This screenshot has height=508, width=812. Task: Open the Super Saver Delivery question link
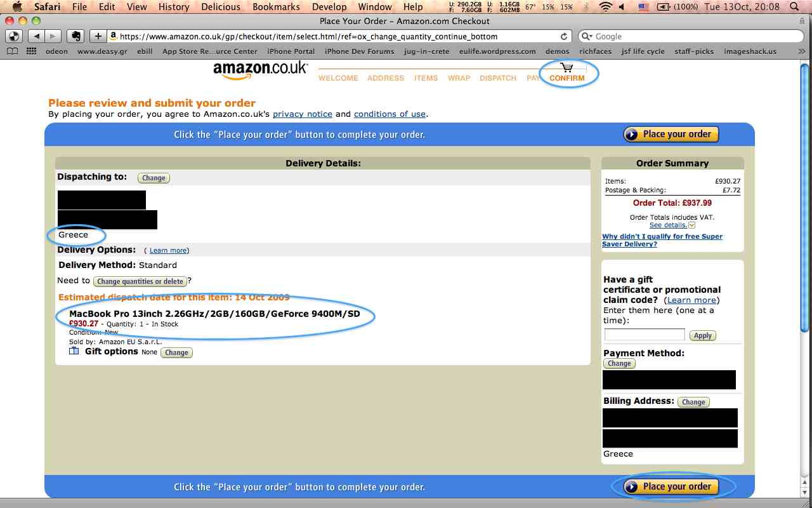coord(662,240)
